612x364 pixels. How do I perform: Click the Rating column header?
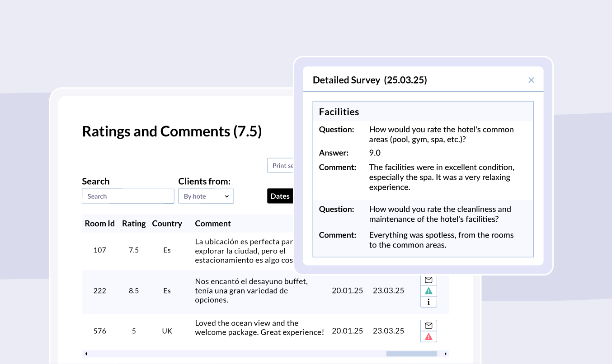coord(134,224)
